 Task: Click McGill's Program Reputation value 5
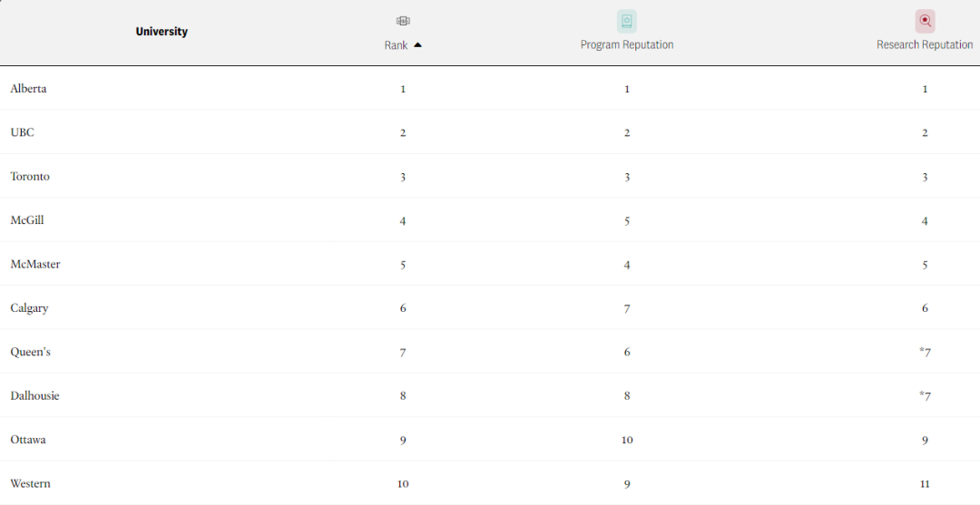(x=627, y=221)
